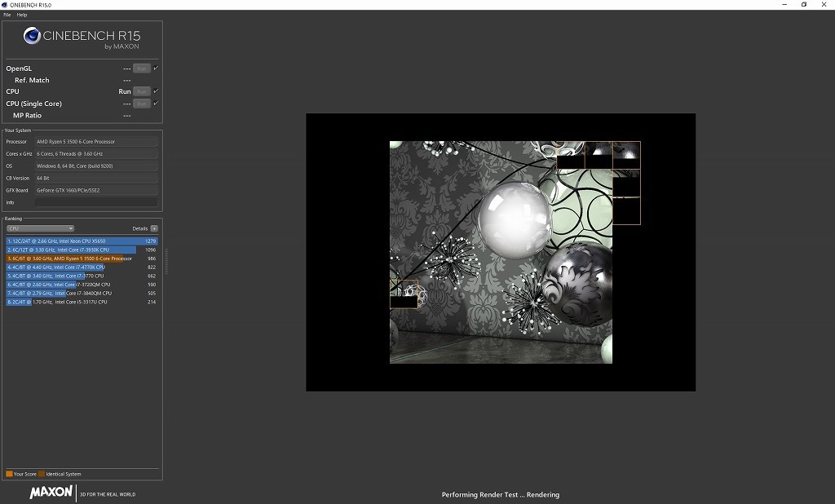Toggle the CPU test checkbox
The width and height of the screenshot is (835, 504).
(x=156, y=91)
